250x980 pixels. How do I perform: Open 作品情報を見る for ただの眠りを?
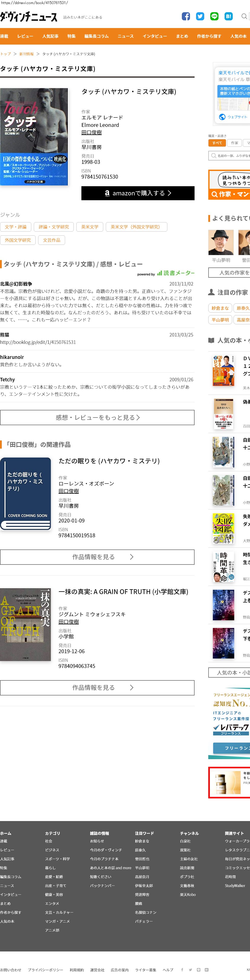pos(97,557)
